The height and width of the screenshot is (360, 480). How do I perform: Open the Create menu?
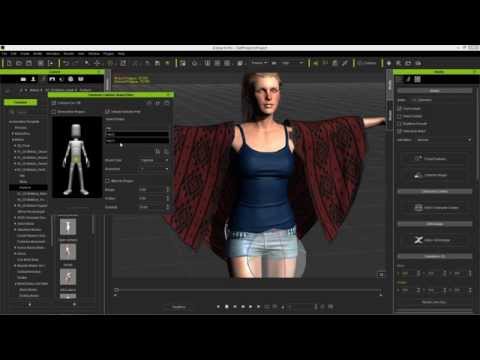coord(25,54)
